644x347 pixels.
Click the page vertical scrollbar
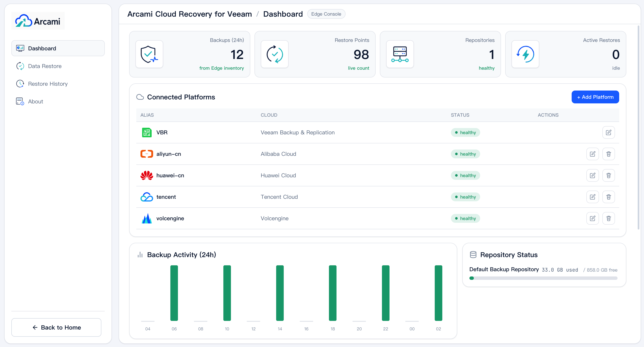[638, 128]
